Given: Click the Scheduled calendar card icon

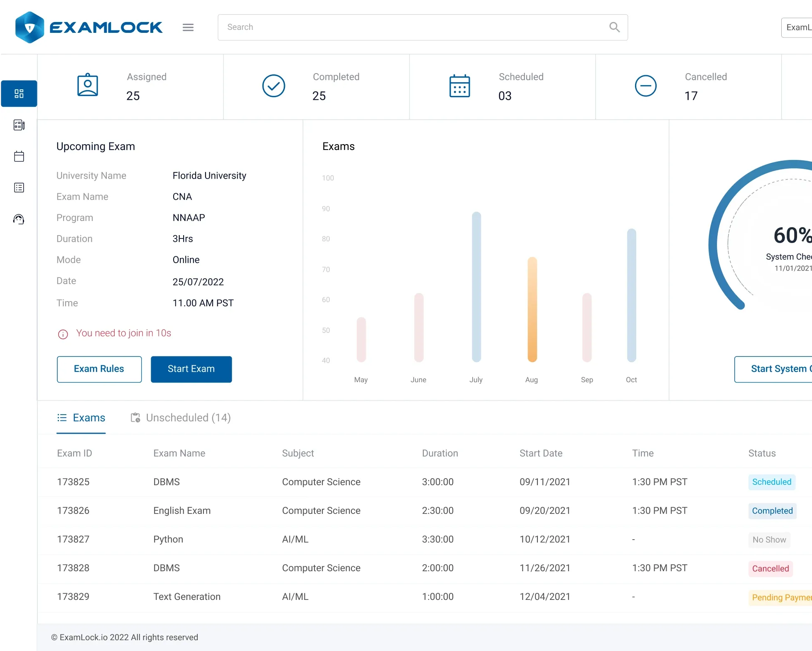Looking at the screenshot, I should (460, 86).
